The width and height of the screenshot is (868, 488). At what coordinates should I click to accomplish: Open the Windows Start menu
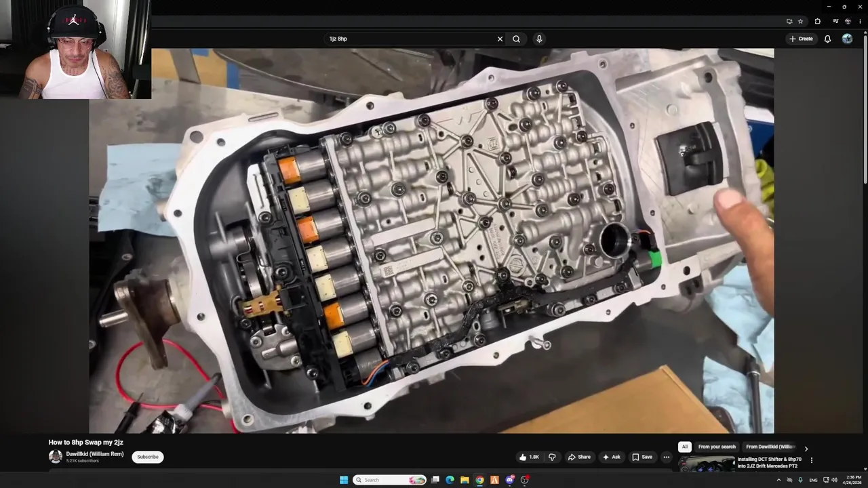coord(344,480)
